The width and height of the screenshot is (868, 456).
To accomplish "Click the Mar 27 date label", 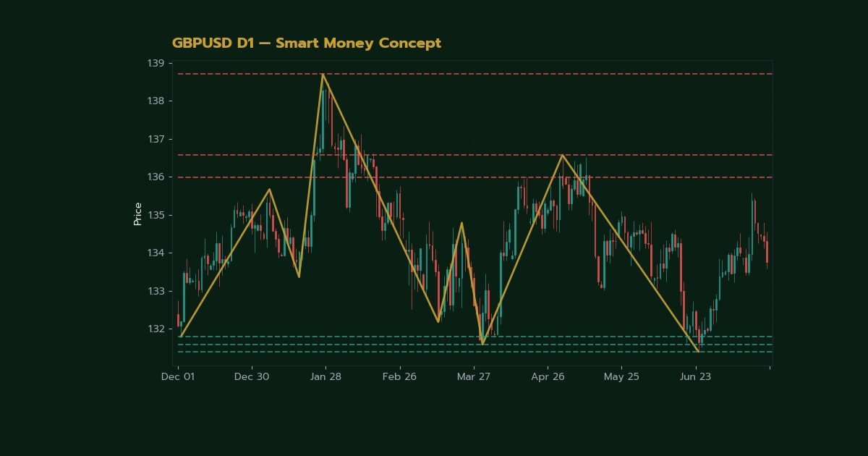I will coord(474,377).
